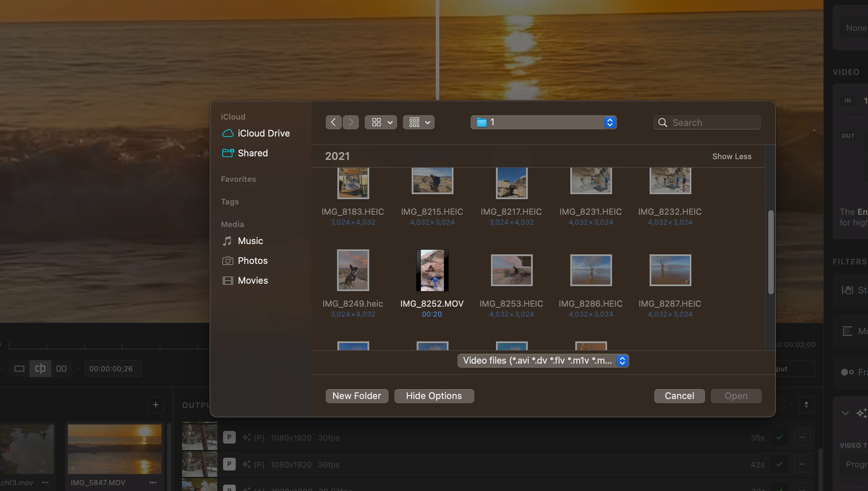Open the folder path popup labeled 1
868x491 pixels.
pos(543,122)
